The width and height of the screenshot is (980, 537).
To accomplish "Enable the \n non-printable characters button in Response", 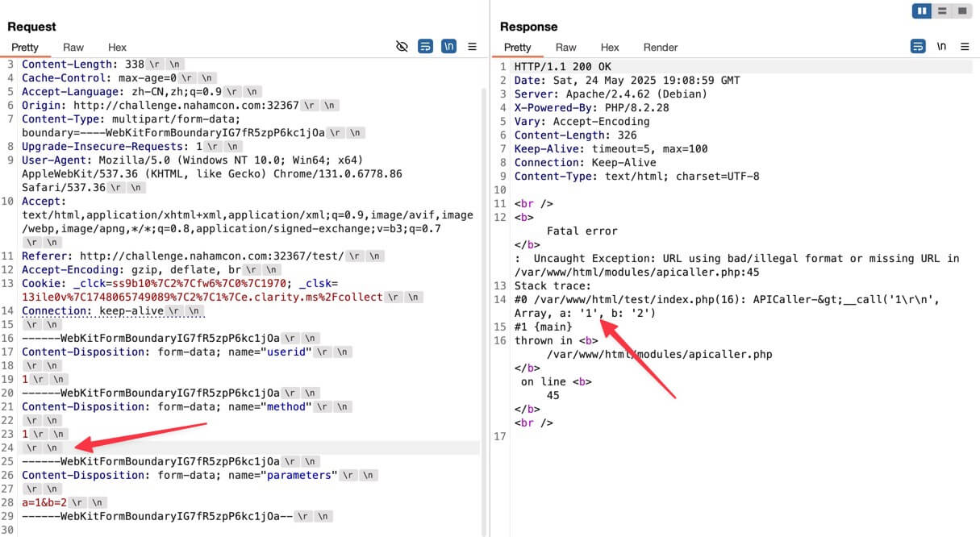I will coord(941,47).
